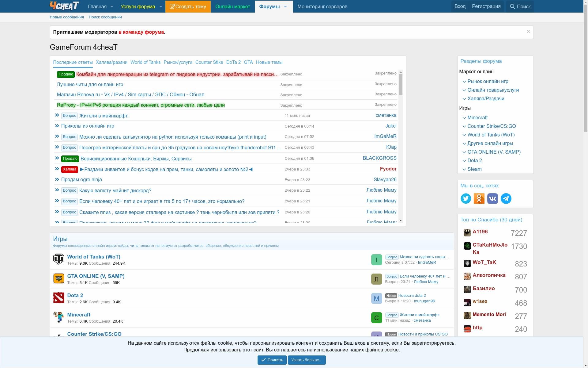Click the GTA ONLINE forum icon
The width and height of the screenshot is (588, 368).
coord(58,278)
